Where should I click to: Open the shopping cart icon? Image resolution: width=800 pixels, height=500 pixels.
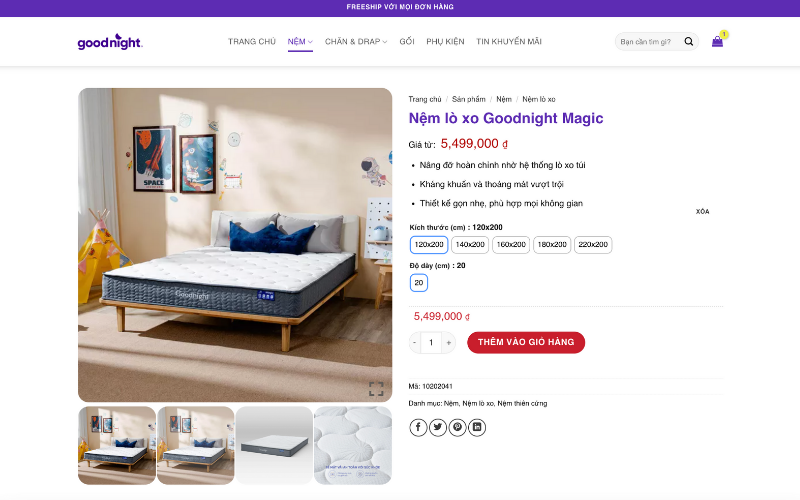[x=717, y=41]
